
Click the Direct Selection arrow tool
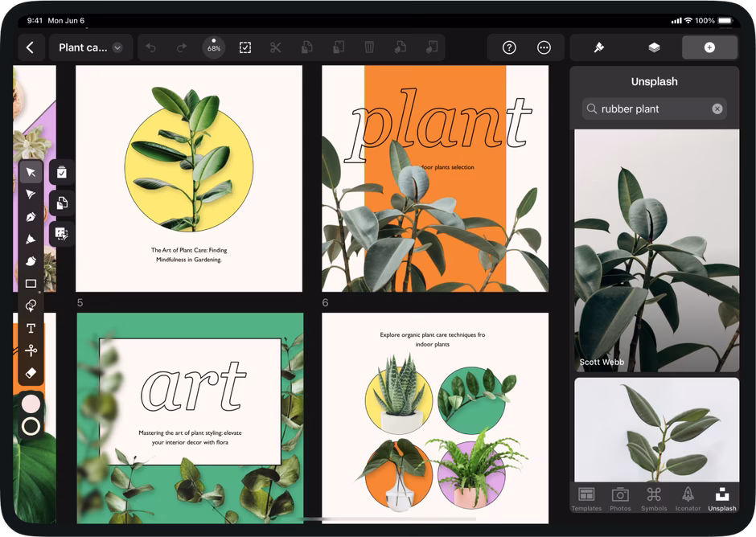(x=31, y=195)
